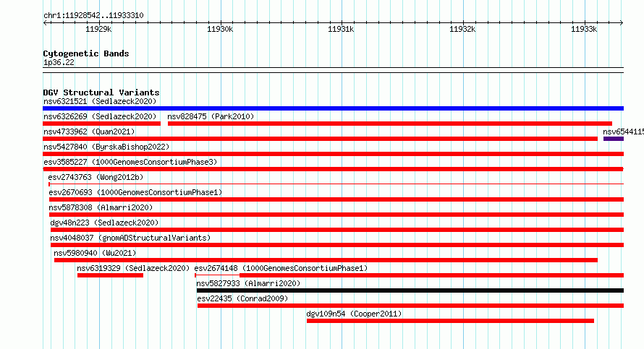Screen dimensions: 644x349
Task: Open nsv828475 (Park2010) variant label
Action: 211,116
